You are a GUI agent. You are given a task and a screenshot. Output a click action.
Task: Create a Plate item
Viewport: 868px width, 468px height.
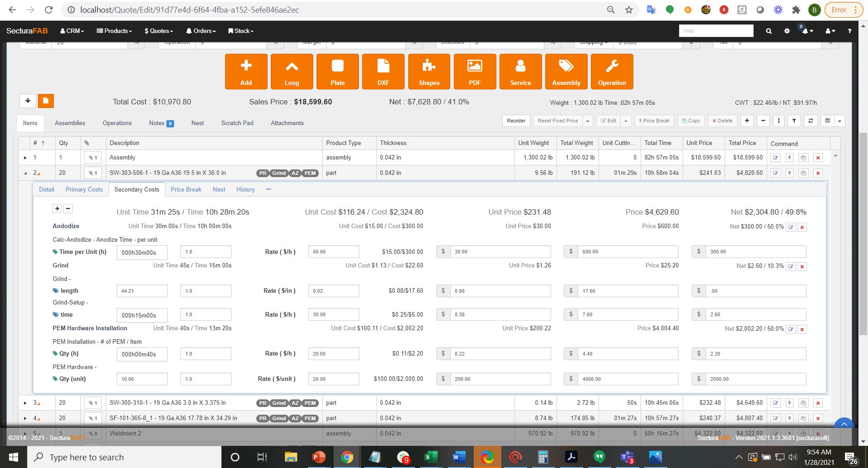pos(337,71)
